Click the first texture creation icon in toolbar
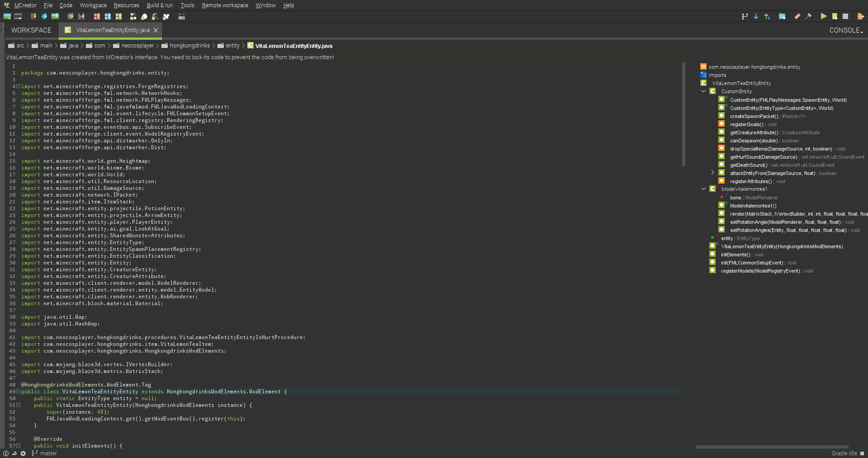The image size is (868, 458). pyautogui.click(x=7, y=16)
